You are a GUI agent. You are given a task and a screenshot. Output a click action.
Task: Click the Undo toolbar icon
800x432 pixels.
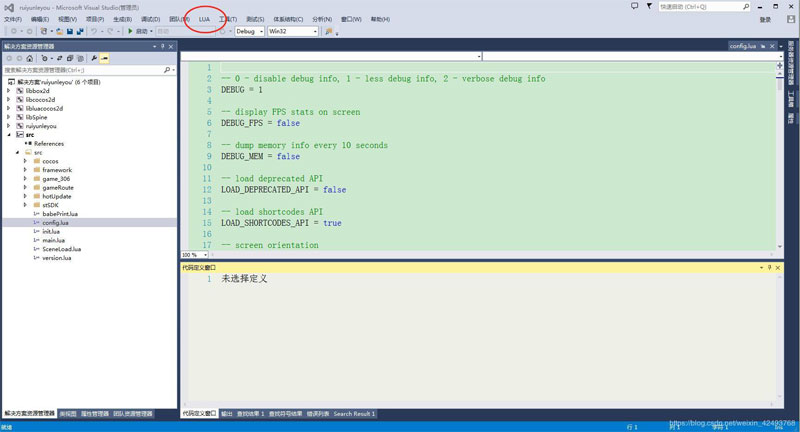click(94, 31)
